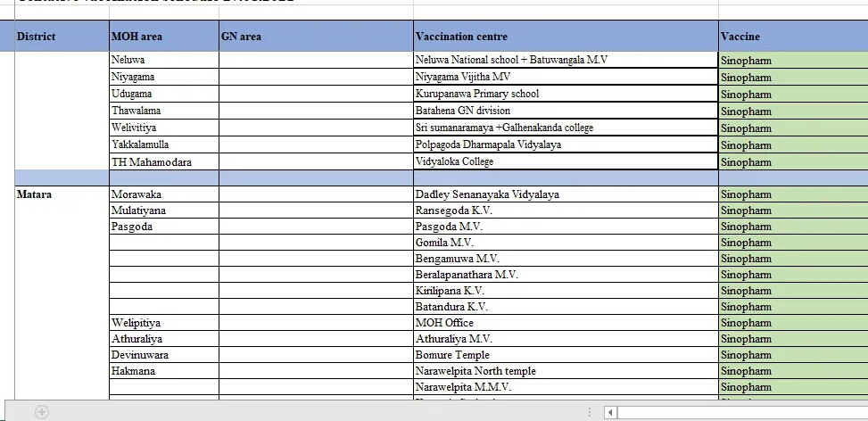The height and width of the screenshot is (421, 868).
Task: Select the Niyagama MOH area cell
Action: tap(164, 77)
